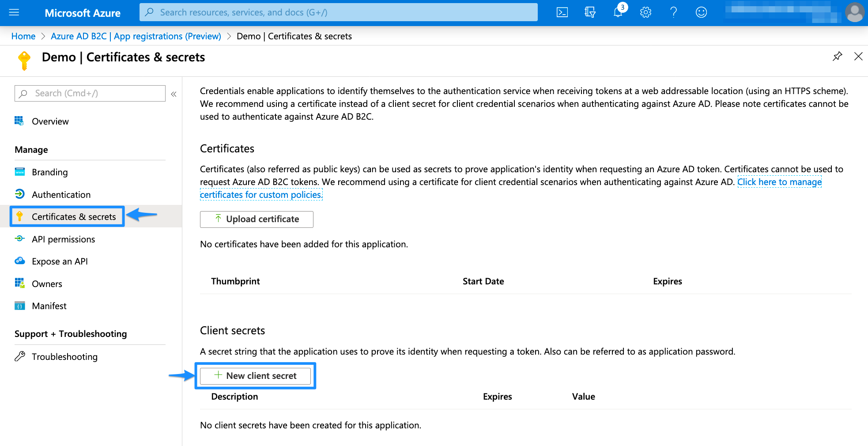
Task: Go to Authentication settings
Action: [61, 194]
